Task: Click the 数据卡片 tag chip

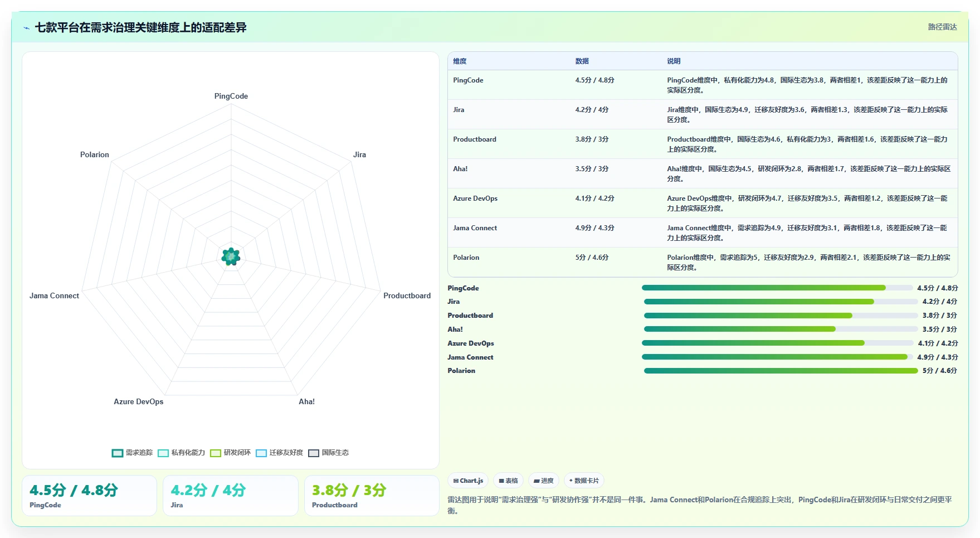Action: (584, 481)
